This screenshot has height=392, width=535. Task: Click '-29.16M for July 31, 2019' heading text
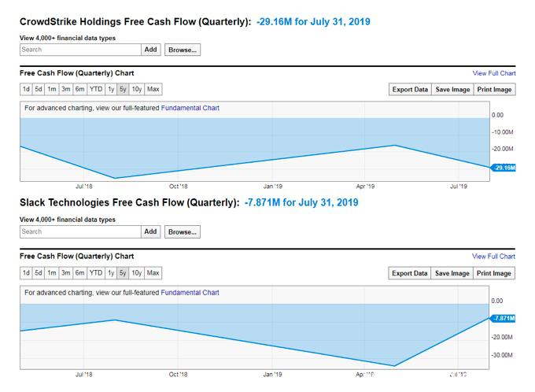pyautogui.click(x=313, y=22)
